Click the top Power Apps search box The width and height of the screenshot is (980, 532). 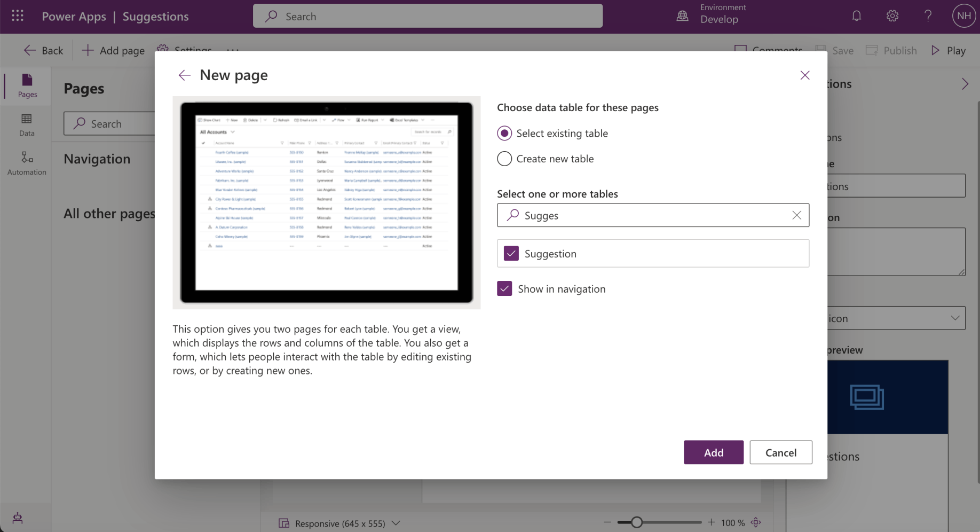point(428,16)
